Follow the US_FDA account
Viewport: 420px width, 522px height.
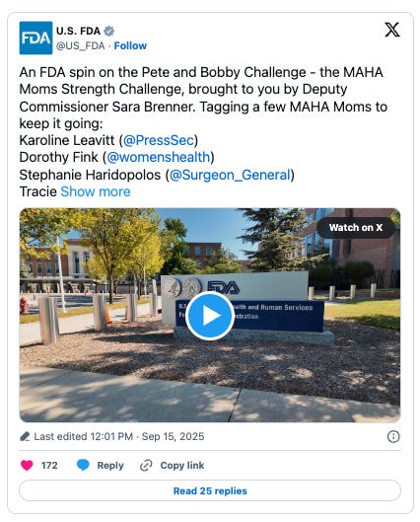[x=130, y=45]
